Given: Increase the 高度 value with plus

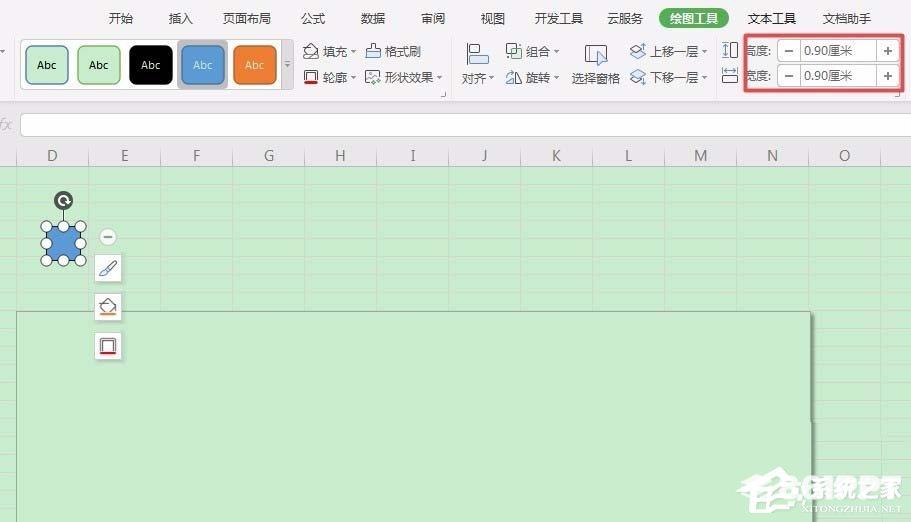Looking at the screenshot, I should click(x=888, y=51).
